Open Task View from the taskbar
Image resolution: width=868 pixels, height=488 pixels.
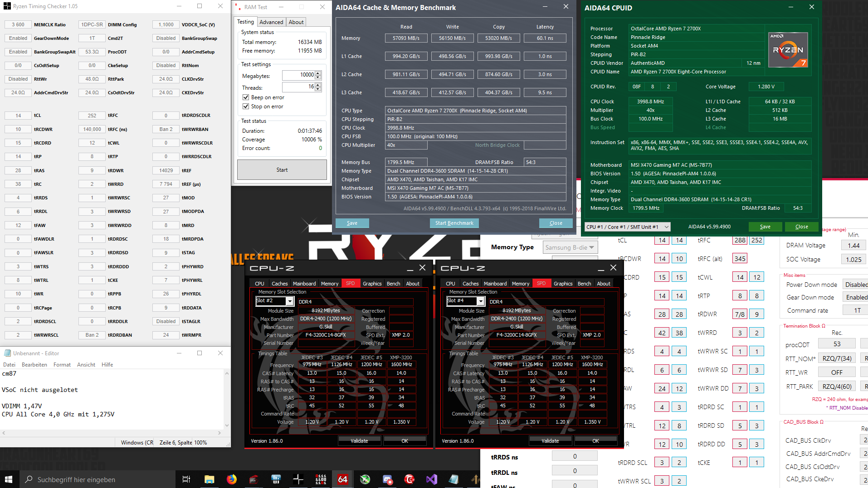pyautogui.click(x=186, y=479)
